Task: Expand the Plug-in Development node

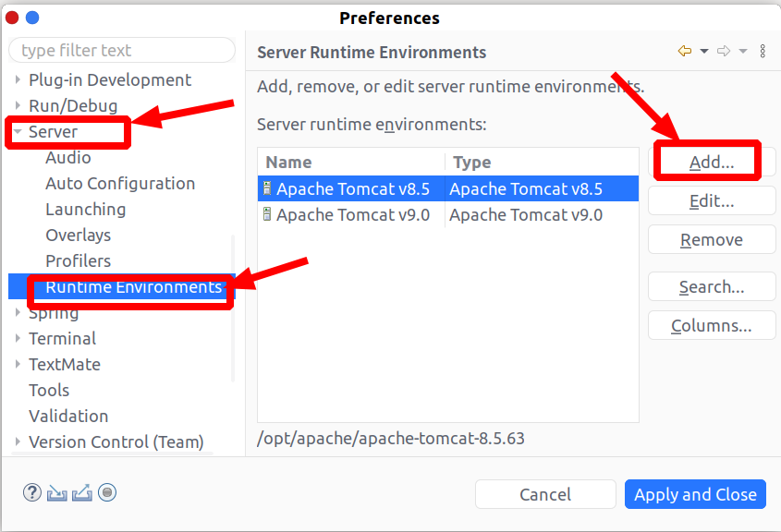Action: 18,80
